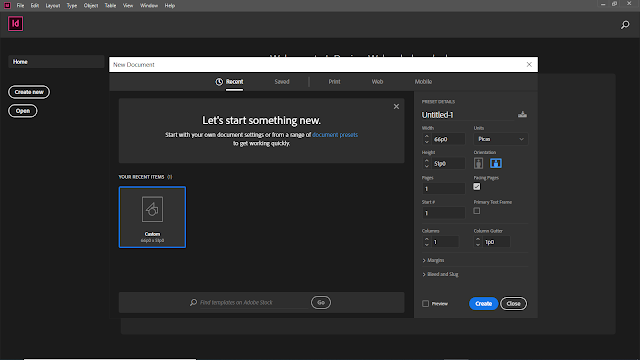Open the Window menu
640x360 pixels.
coord(149,6)
